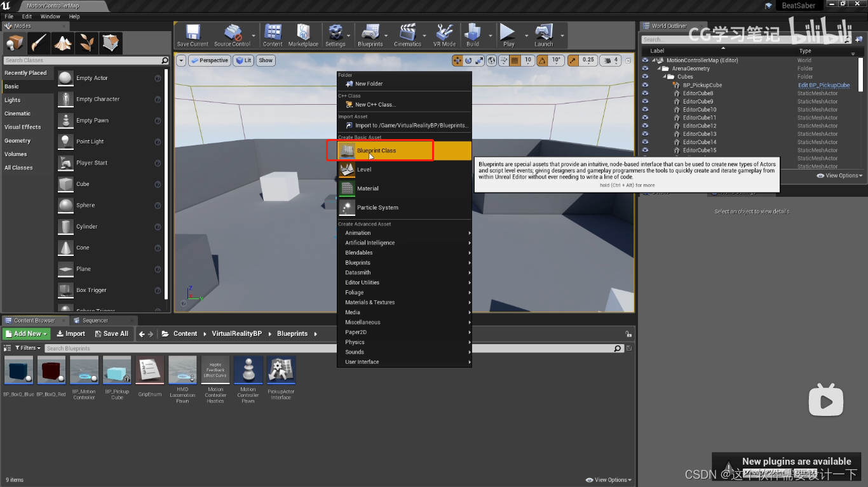Image resolution: width=868 pixels, height=487 pixels.
Task: Toggle grid snapping icon in viewport
Action: (x=515, y=60)
